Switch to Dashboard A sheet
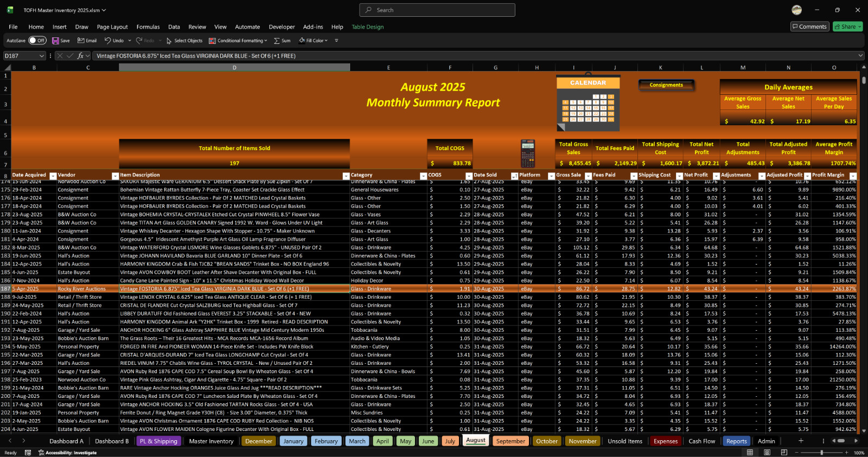868x457 pixels. (67, 441)
